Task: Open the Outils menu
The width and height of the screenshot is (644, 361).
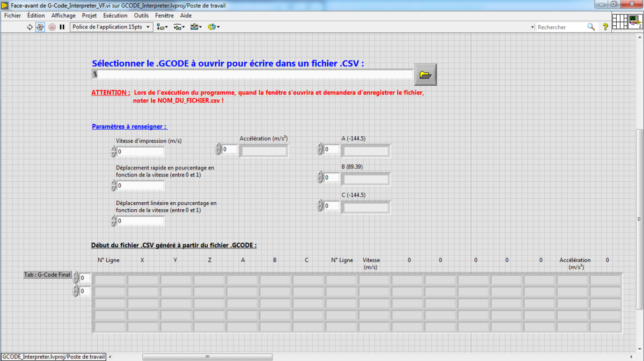Action: [141, 16]
